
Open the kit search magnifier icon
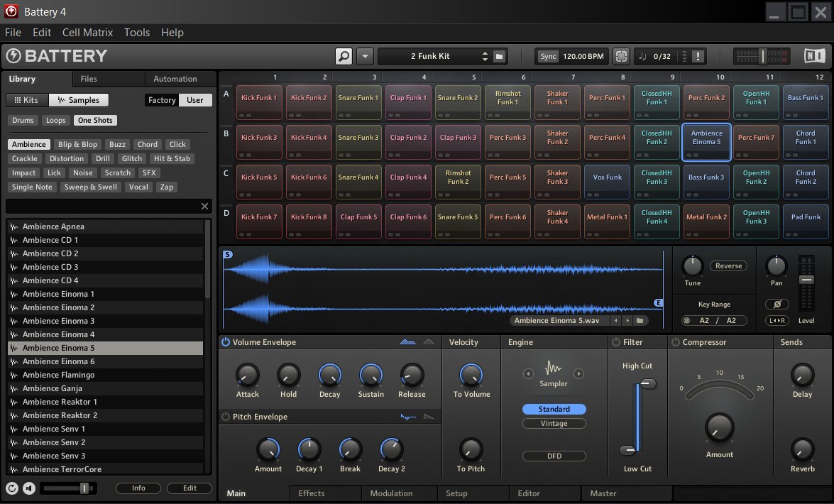[344, 56]
